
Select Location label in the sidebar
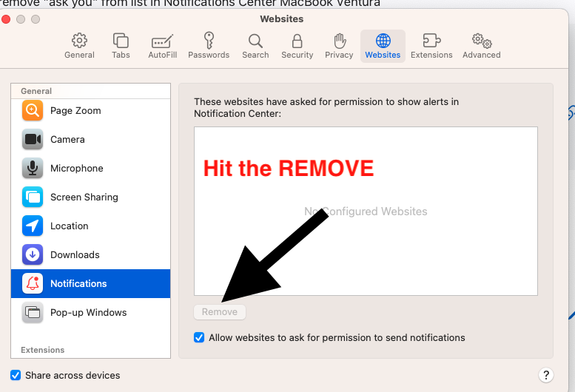(70, 226)
